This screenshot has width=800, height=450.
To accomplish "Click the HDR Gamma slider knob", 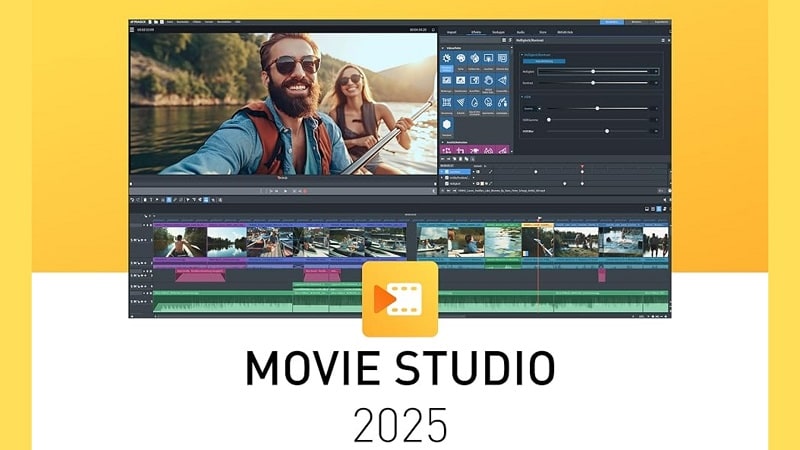I will (549, 120).
